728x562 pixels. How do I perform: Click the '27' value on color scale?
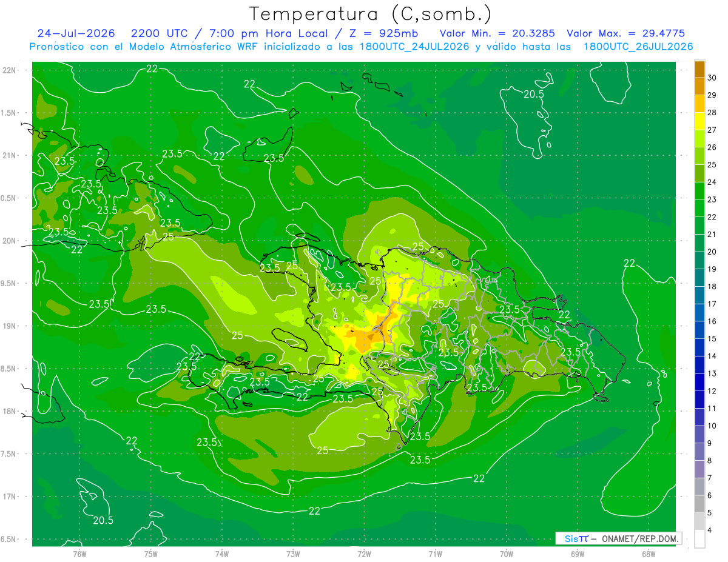(712, 130)
